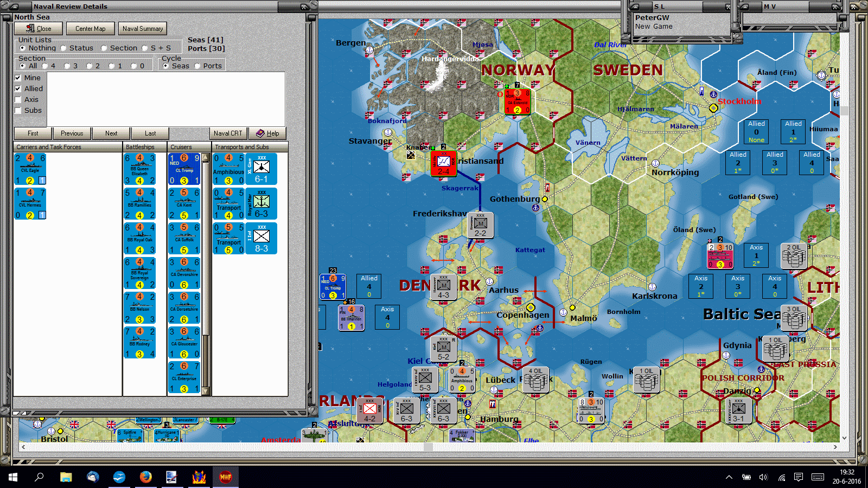Select the Section unit list option

pos(119,48)
